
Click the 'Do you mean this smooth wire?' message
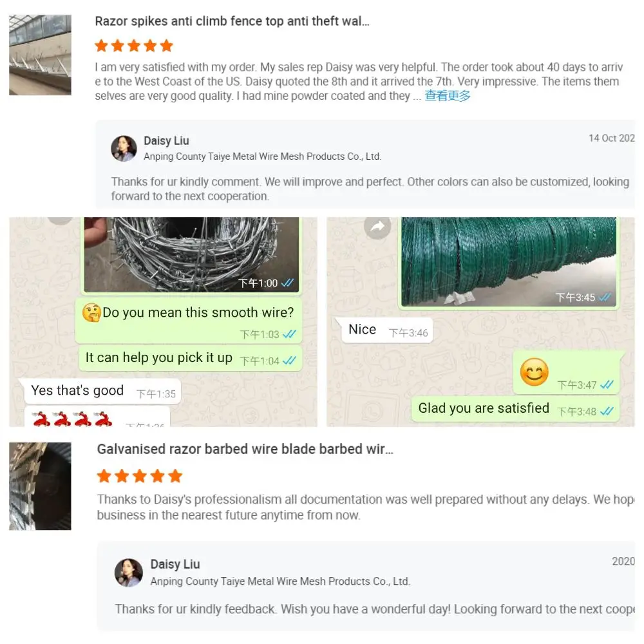point(189,320)
